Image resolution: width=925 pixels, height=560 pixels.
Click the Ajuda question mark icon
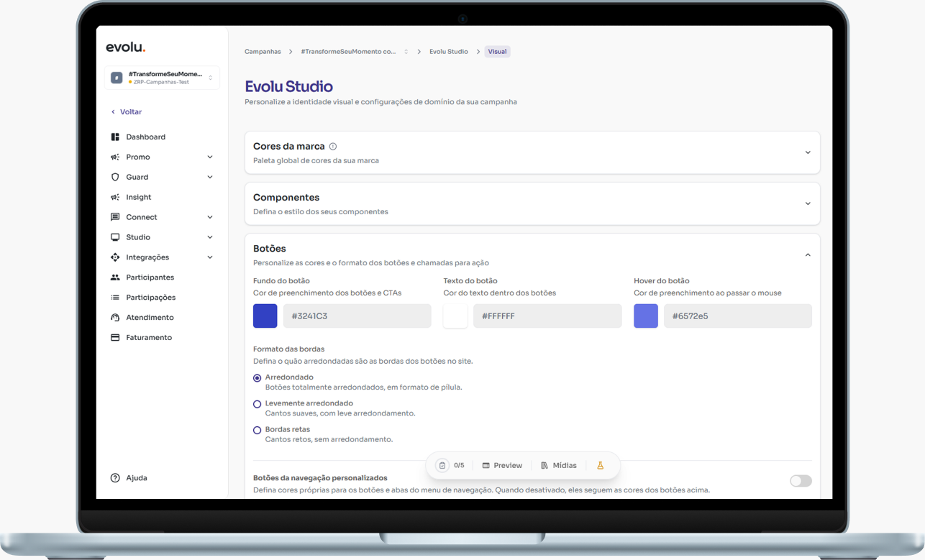(115, 478)
